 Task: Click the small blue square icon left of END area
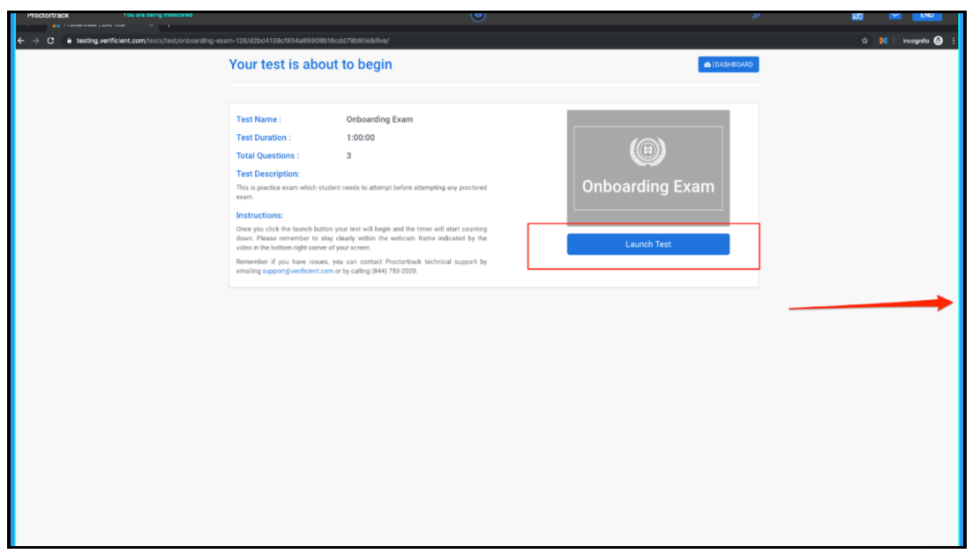tap(857, 16)
